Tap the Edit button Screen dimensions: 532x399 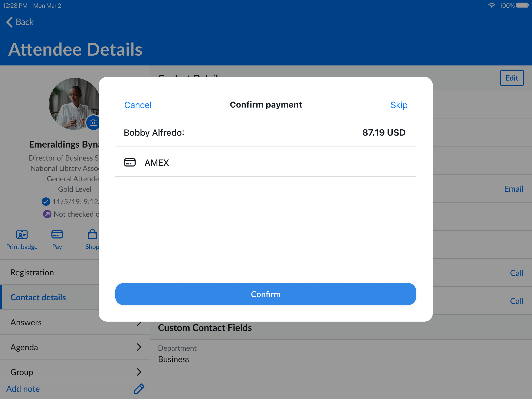pyautogui.click(x=512, y=78)
